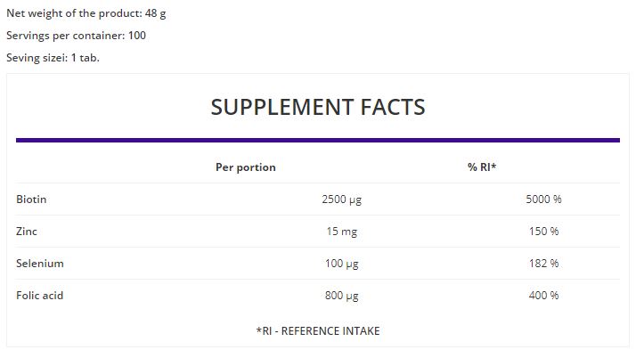The width and height of the screenshot is (644, 358).
Task: Click the Per portion column header
Action: point(246,167)
